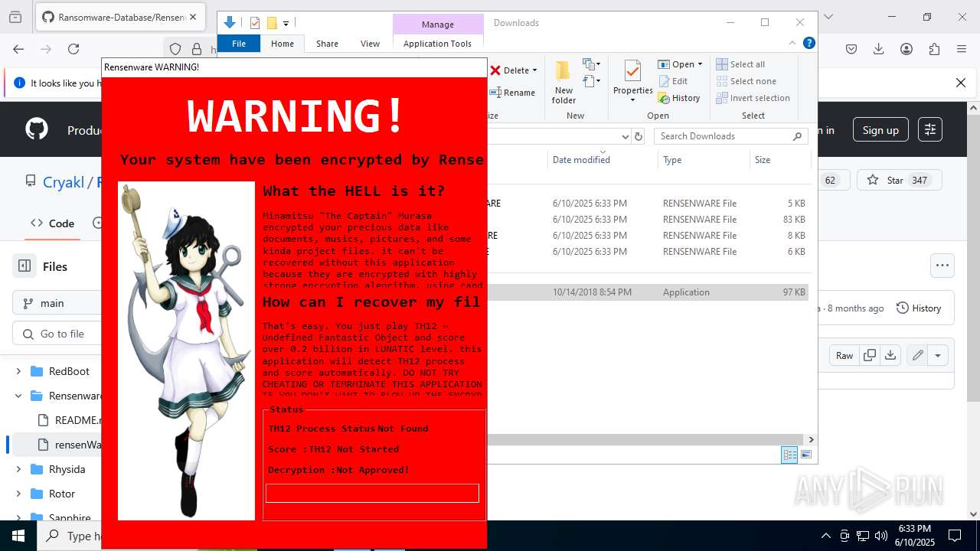This screenshot has width=980, height=551.
Task: Click Invert selection in Explorer ribbon
Action: 753,98
